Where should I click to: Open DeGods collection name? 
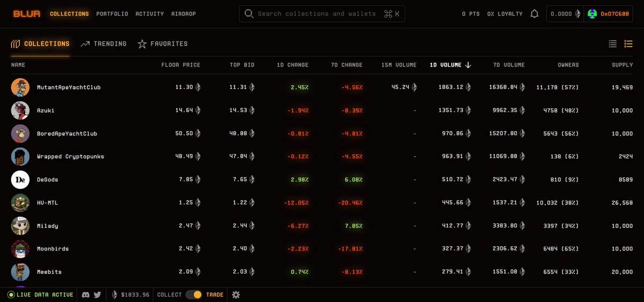(x=47, y=180)
